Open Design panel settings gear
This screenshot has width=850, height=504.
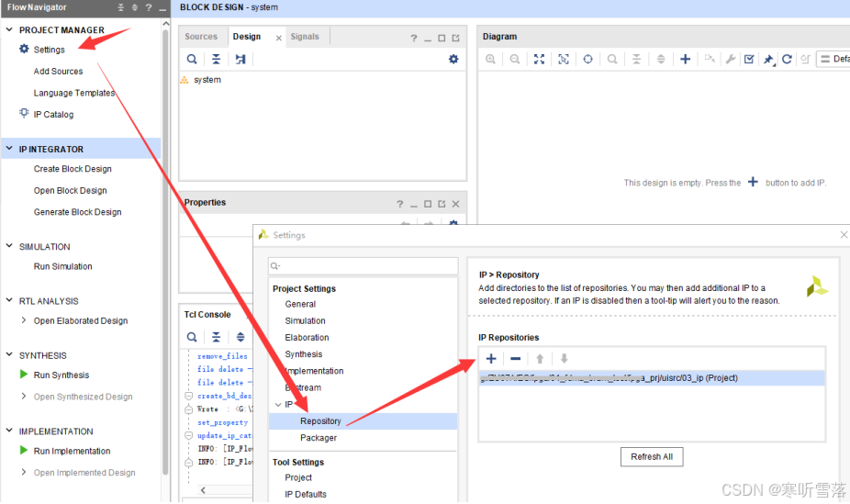click(453, 59)
